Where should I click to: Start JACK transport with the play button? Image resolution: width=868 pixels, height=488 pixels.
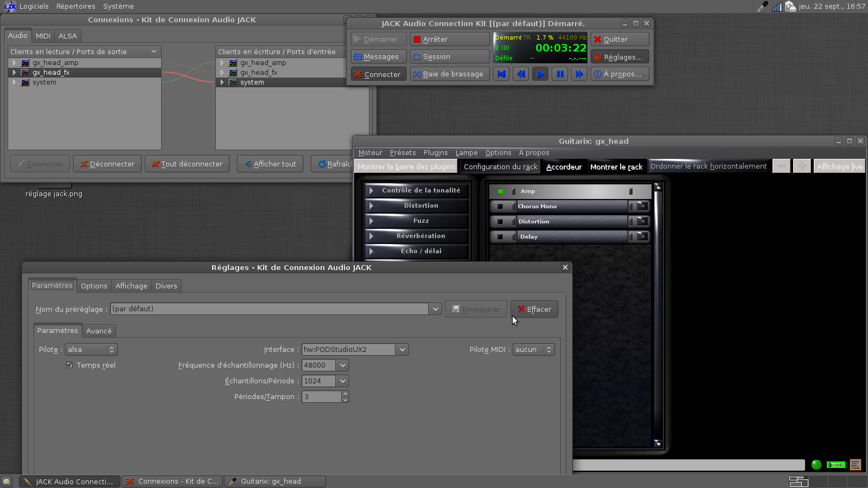click(x=540, y=74)
